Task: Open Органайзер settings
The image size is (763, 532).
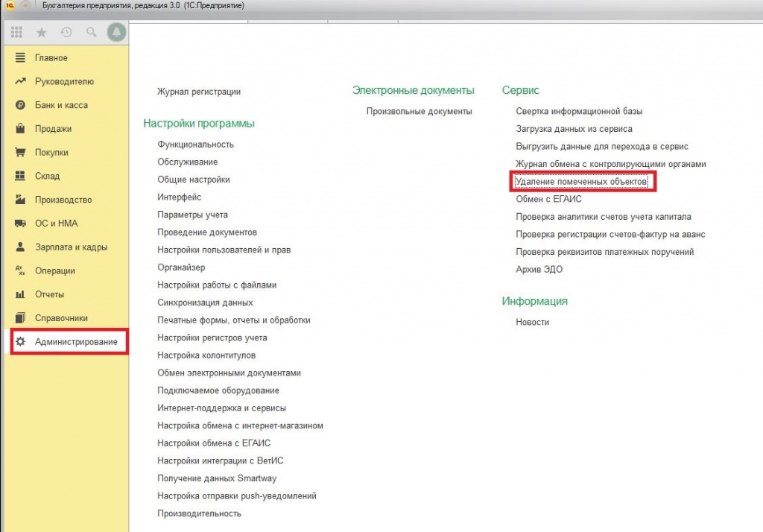Action: coord(181,267)
